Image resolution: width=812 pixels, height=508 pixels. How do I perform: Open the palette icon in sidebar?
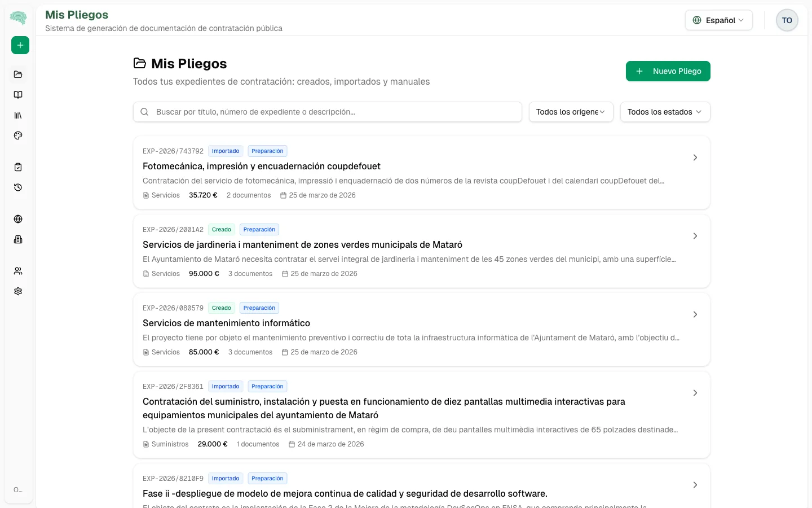pos(18,135)
